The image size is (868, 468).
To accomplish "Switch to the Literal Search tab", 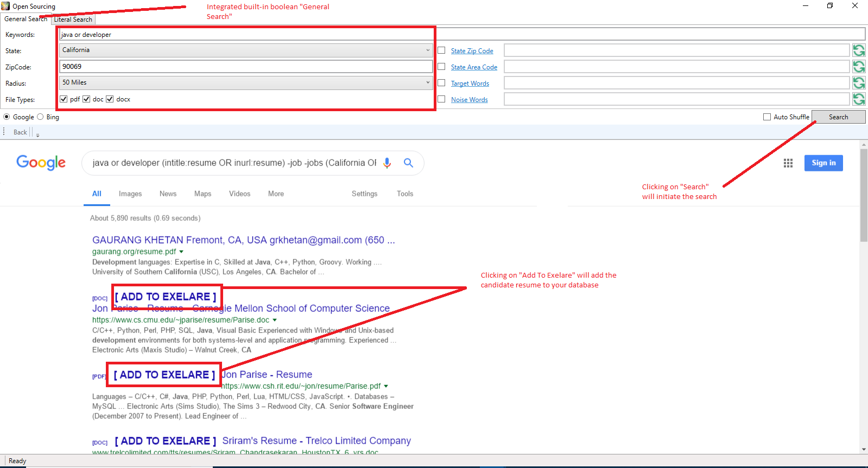I will tap(73, 20).
